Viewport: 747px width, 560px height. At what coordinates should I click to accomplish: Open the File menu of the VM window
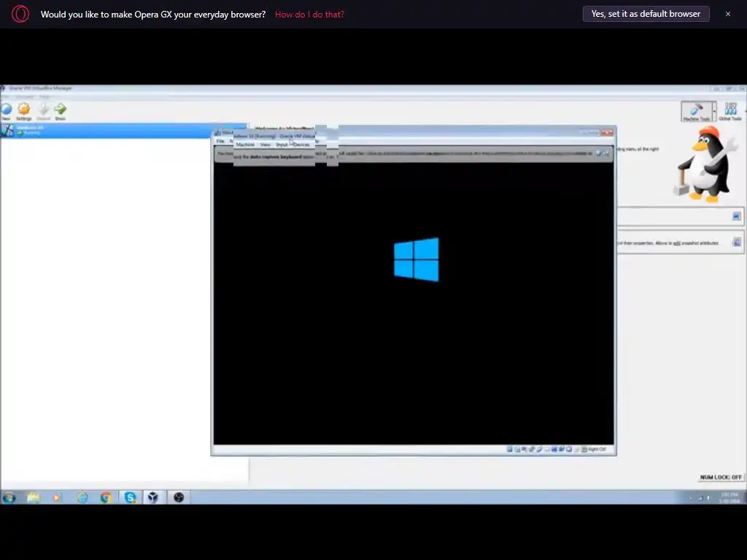click(x=220, y=141)
